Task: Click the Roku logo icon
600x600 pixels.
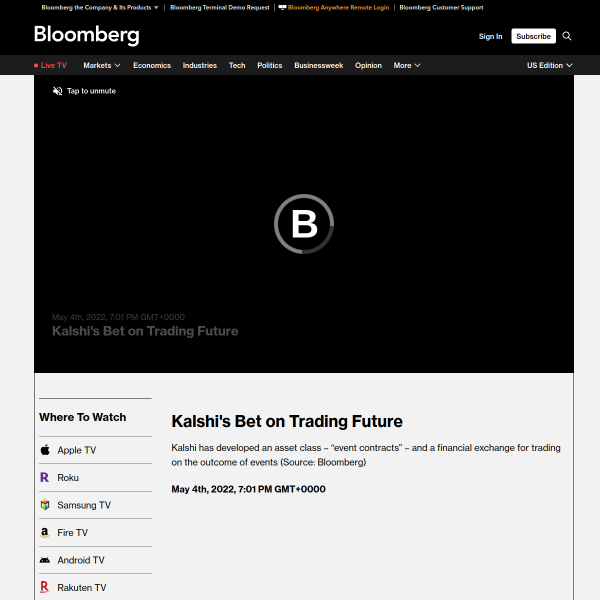Action: point(45,478)
